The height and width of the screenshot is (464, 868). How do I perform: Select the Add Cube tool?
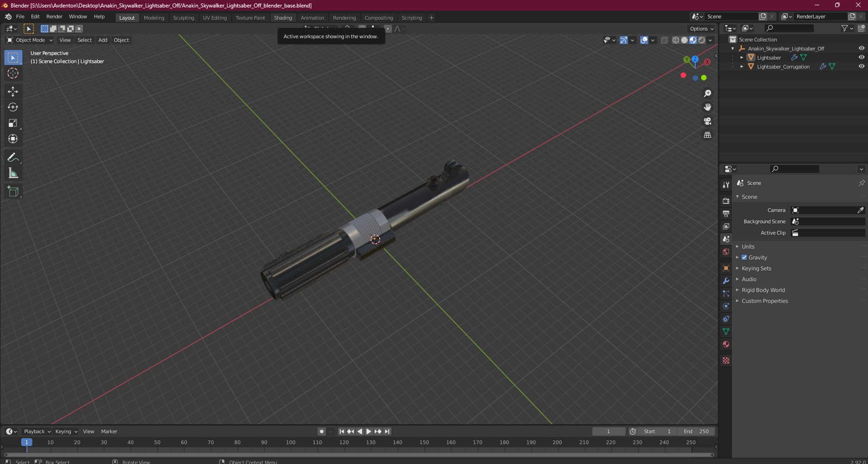pyautogui.click(x=13, y=192)
